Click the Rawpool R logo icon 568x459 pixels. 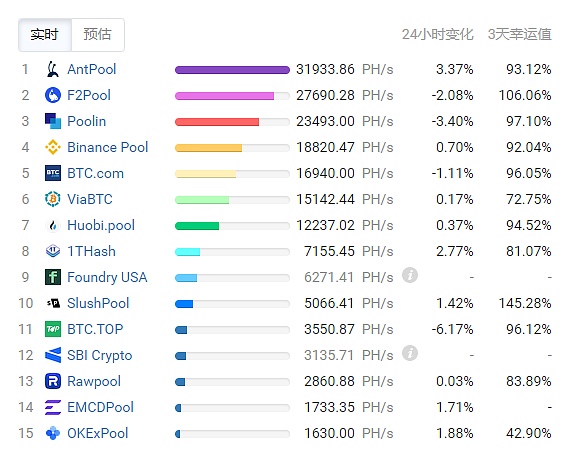[53, 381]
